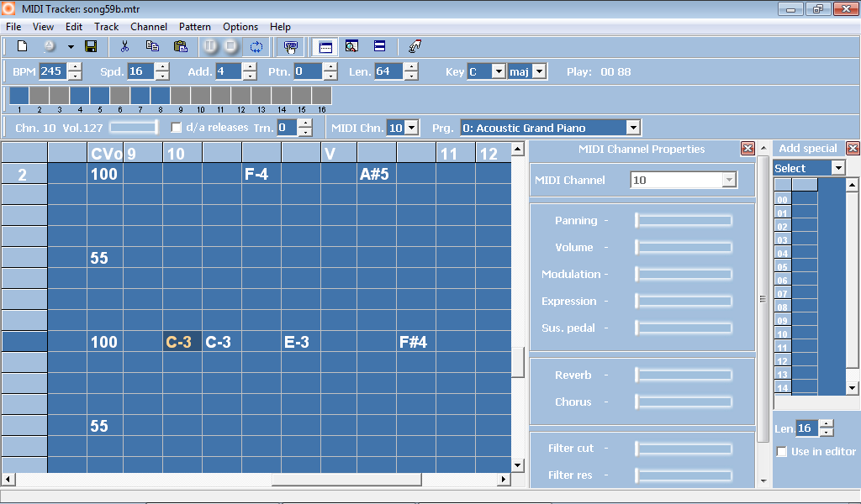Open the Channel menu
861x504 pixels.
[149, 27]
